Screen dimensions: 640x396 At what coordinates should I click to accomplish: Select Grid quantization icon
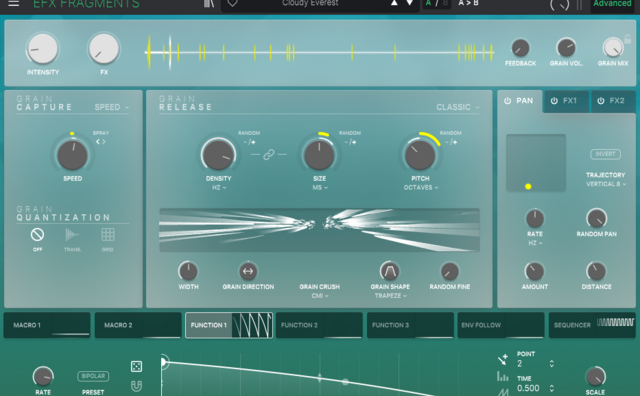[x=108, y=235]
